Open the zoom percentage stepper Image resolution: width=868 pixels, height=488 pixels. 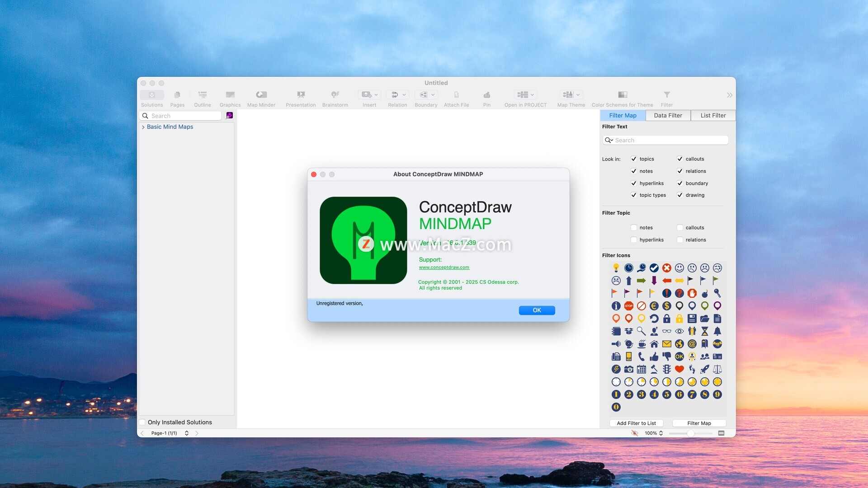tap(661, 433)
